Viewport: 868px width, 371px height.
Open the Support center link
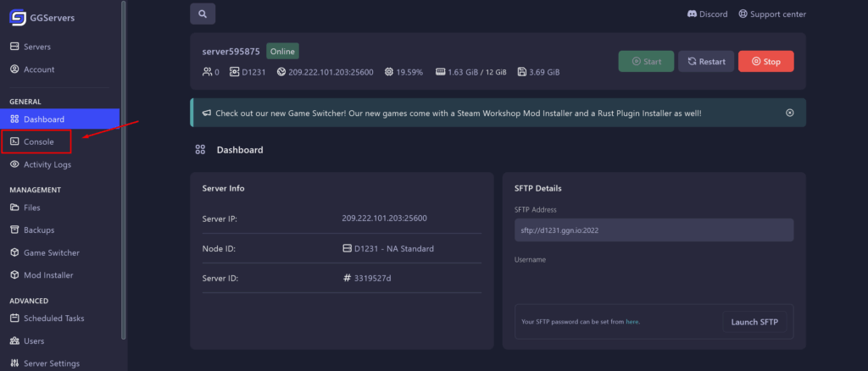(771, 14)
